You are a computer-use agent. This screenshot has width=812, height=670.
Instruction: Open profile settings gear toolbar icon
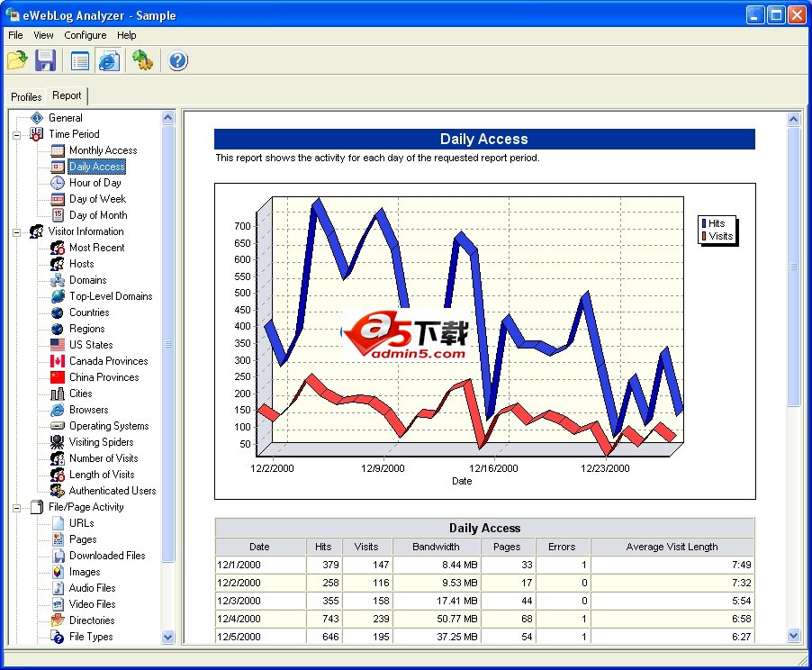point(142,60)
